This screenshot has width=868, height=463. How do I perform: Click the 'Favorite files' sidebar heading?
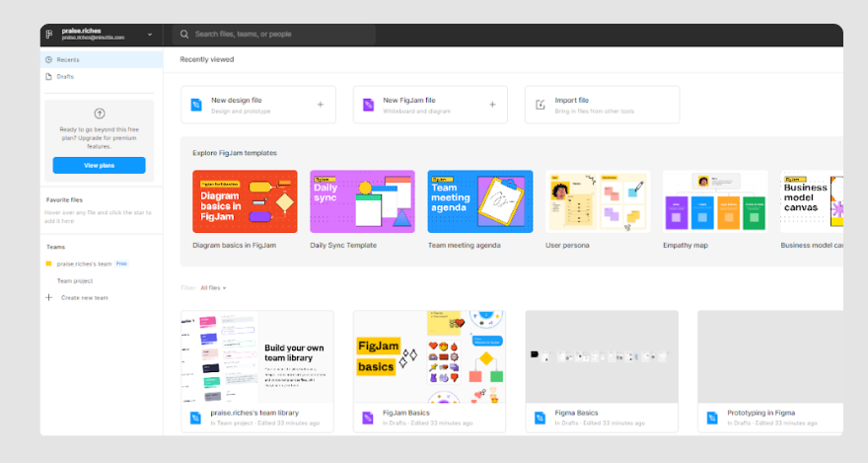64,200
